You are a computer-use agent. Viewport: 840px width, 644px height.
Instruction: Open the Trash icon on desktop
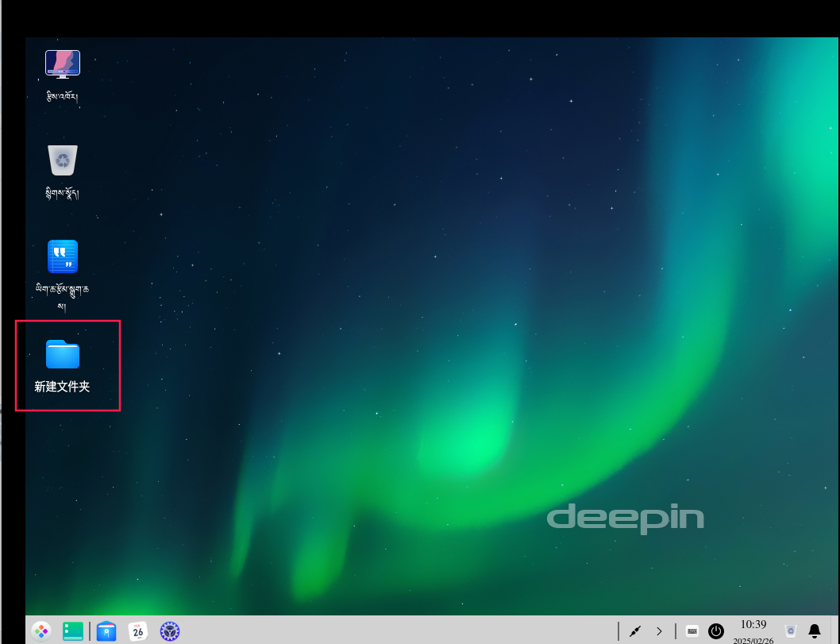[63, 160]
